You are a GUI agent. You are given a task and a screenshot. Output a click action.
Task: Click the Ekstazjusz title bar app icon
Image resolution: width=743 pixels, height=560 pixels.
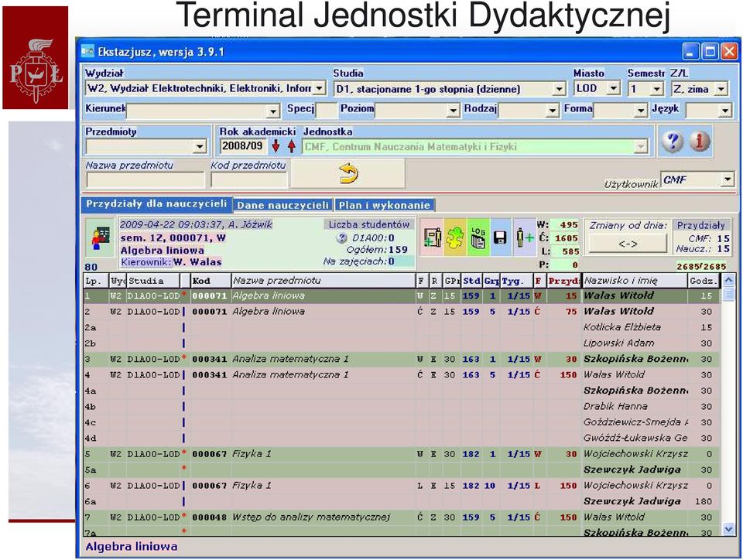(87, 51)
